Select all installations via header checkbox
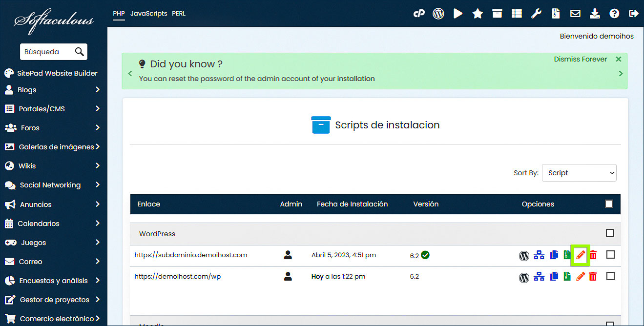Screen dimensions: 644x326 (x=609, y=204)
